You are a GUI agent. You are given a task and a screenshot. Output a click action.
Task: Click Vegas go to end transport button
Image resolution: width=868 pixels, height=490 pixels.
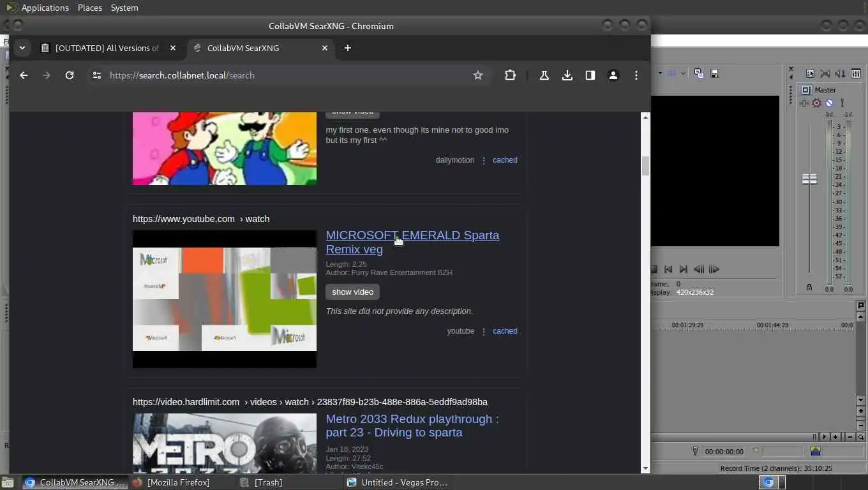tap(684, 269)
